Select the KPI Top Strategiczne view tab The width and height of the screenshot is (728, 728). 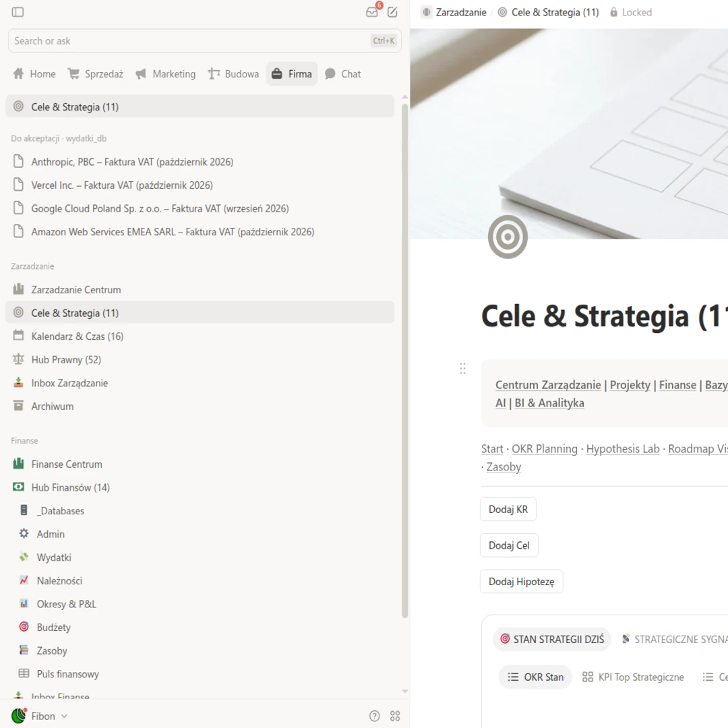point(633,677)
